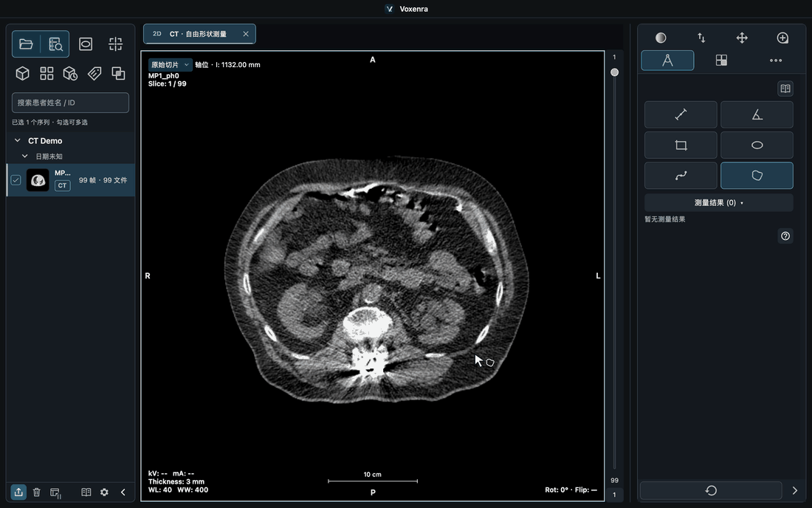The height and width of the screenshot is (508, 812).
Task: Select the 99 帧 · 99 文件 series row
Action: tap(71, 180)
